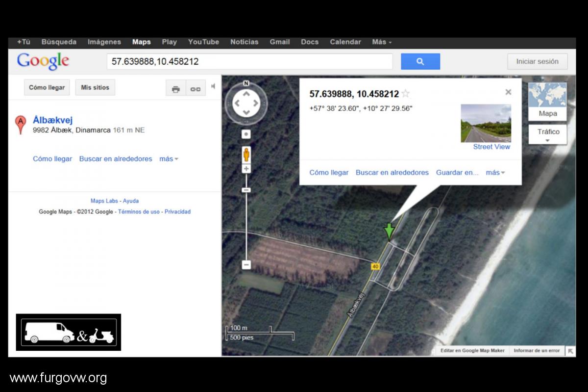Go to Búsqueda in top bar

tap(59, 42)
